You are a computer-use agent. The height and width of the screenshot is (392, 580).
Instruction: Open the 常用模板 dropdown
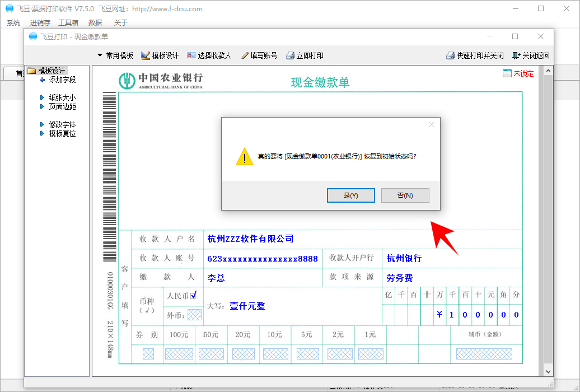click(115, 55)
